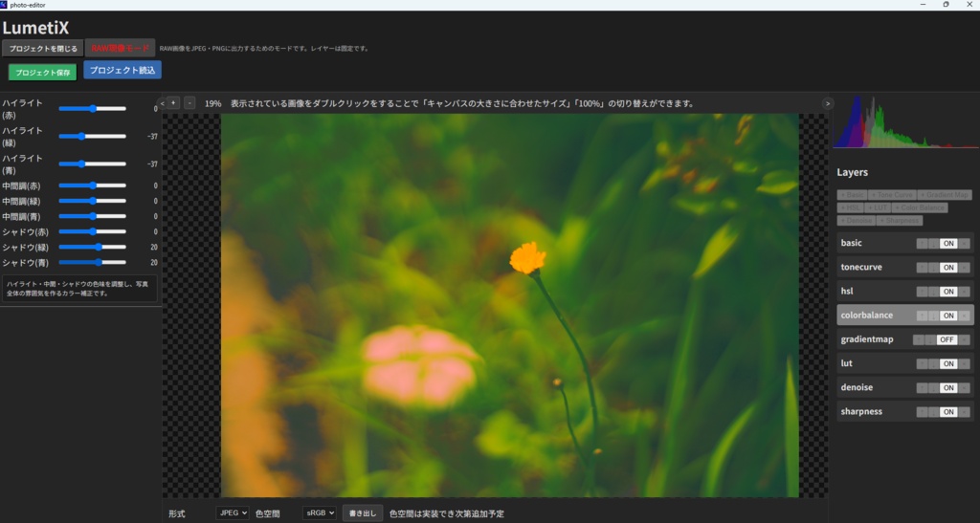The width and height of the screenshot is (980, 523).
Task: Add a Tone Curve layer
Action: point(893,195)
